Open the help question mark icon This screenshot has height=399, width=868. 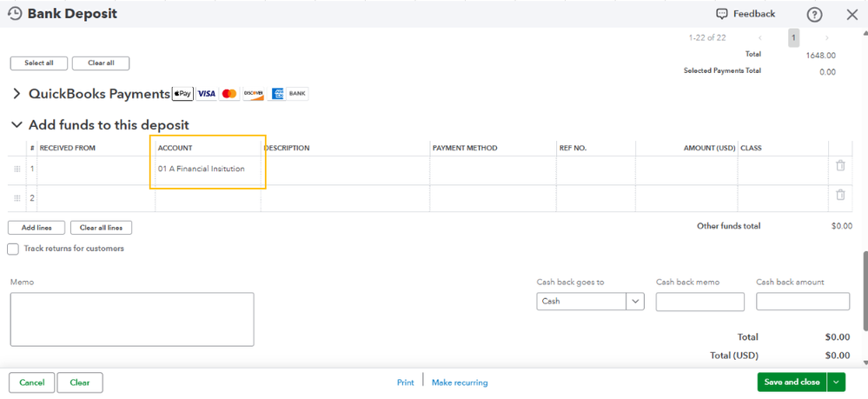814,15
